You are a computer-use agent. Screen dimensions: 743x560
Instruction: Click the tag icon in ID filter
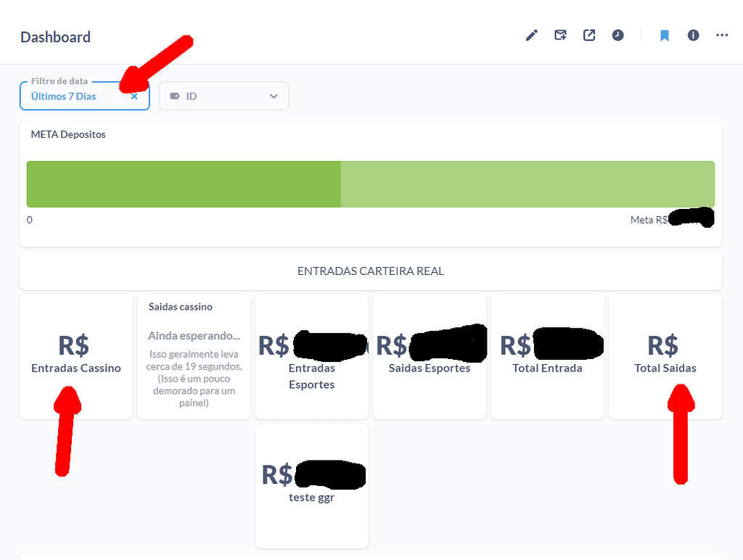[x=174, y=96]
